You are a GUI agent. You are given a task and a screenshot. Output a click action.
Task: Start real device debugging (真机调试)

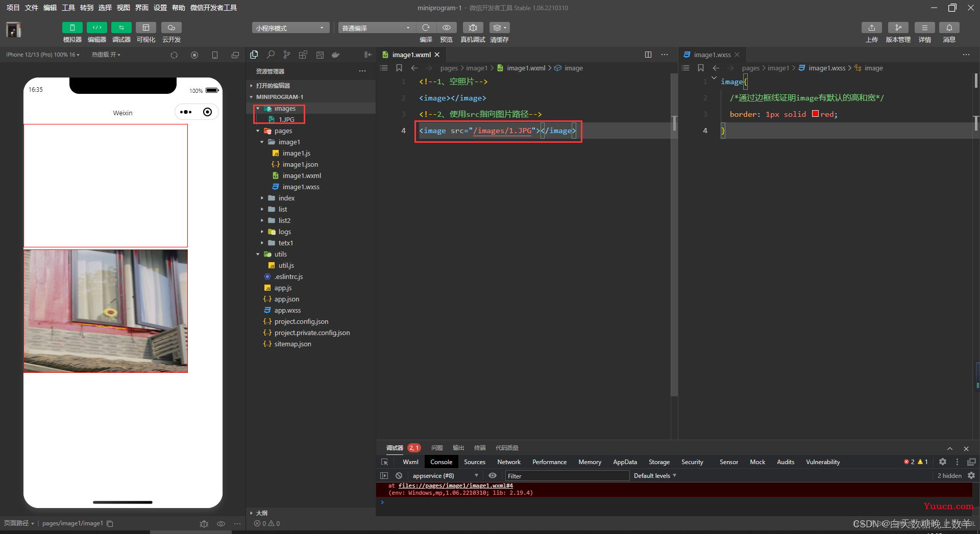tap(473, 28)
